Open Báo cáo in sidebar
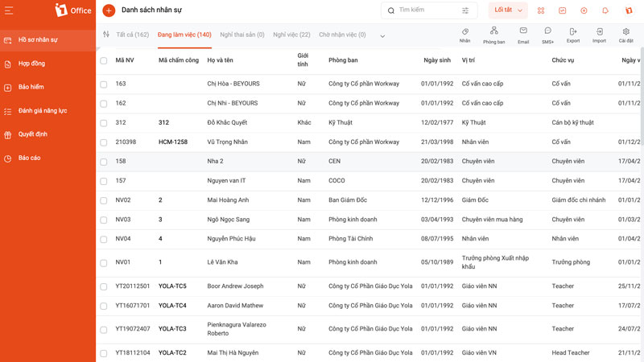 pos(47,158)
